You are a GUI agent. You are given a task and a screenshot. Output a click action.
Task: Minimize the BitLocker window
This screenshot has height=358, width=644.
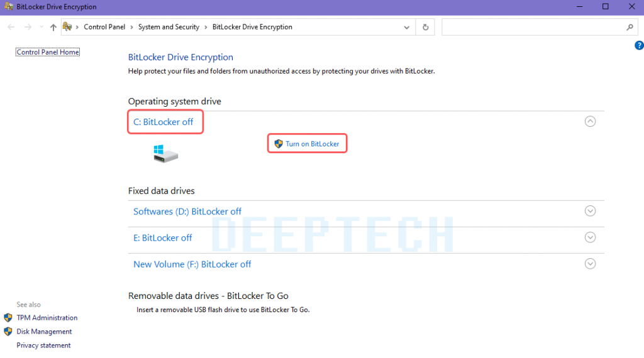tap(579, 6)
